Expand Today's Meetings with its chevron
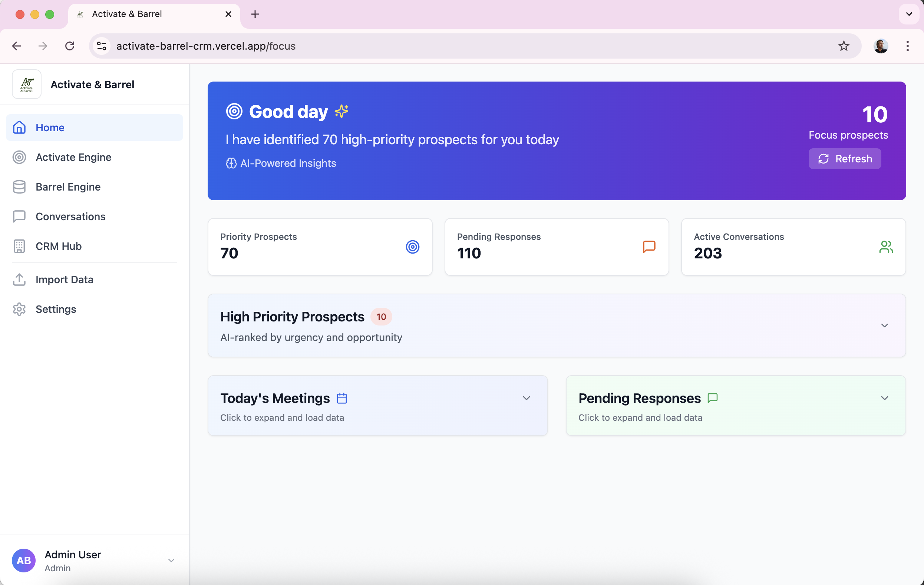This screenshot has height=585, width=924. tap(527, 398)
